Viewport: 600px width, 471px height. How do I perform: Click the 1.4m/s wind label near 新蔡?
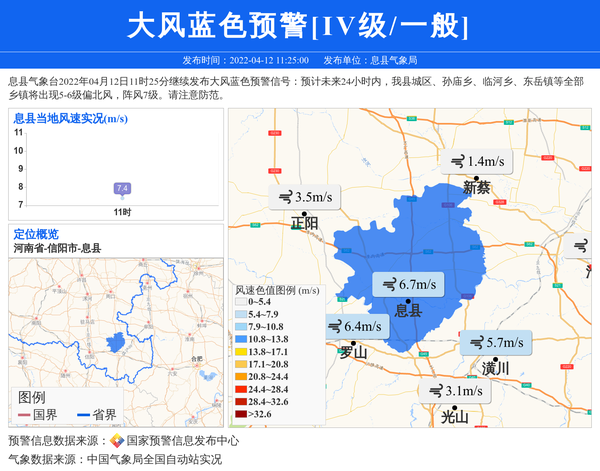point(476,161)
